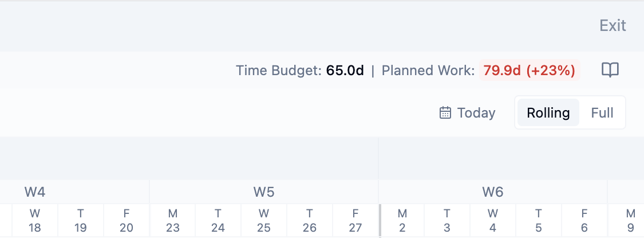644x238 pixels.
Task: Switch to Rolling view mode
Action: coord(548,112)
